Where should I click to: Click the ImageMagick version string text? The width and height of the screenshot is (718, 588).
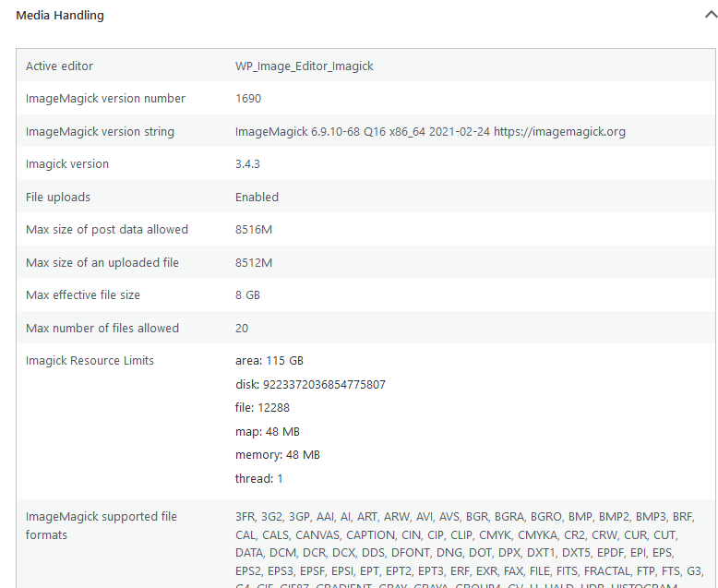(430, 131)
